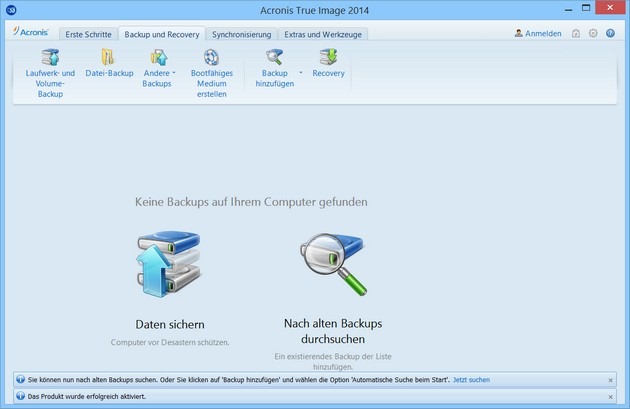Dismiss the 'Sie können nun' notification

point(610,380)
